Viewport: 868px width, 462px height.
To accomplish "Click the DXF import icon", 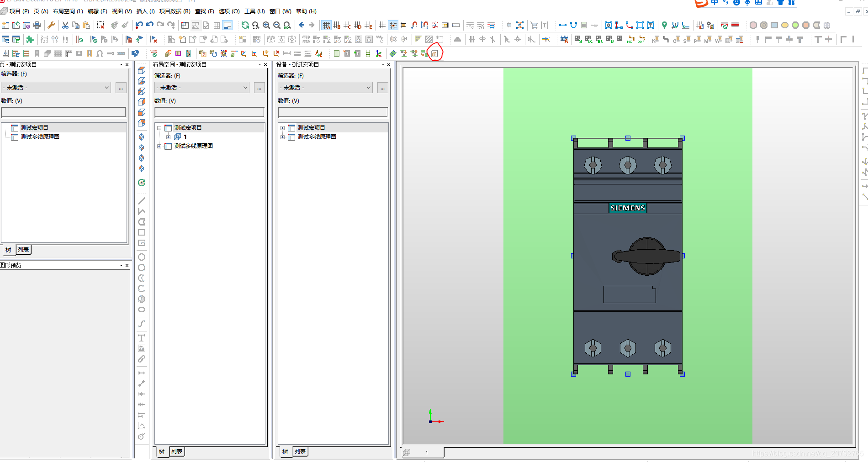I will [x=641, y=39].
